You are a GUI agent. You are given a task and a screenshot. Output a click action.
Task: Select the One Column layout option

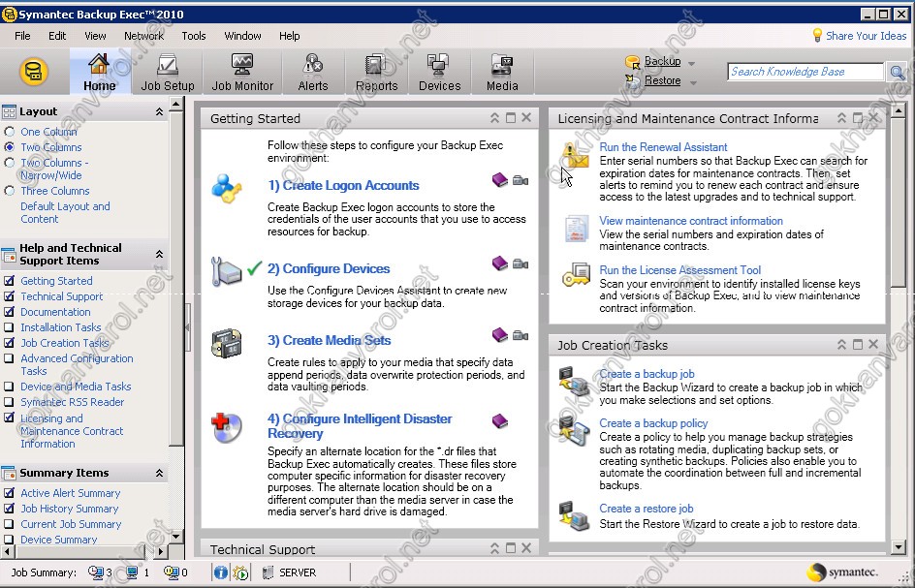(10, 132)
